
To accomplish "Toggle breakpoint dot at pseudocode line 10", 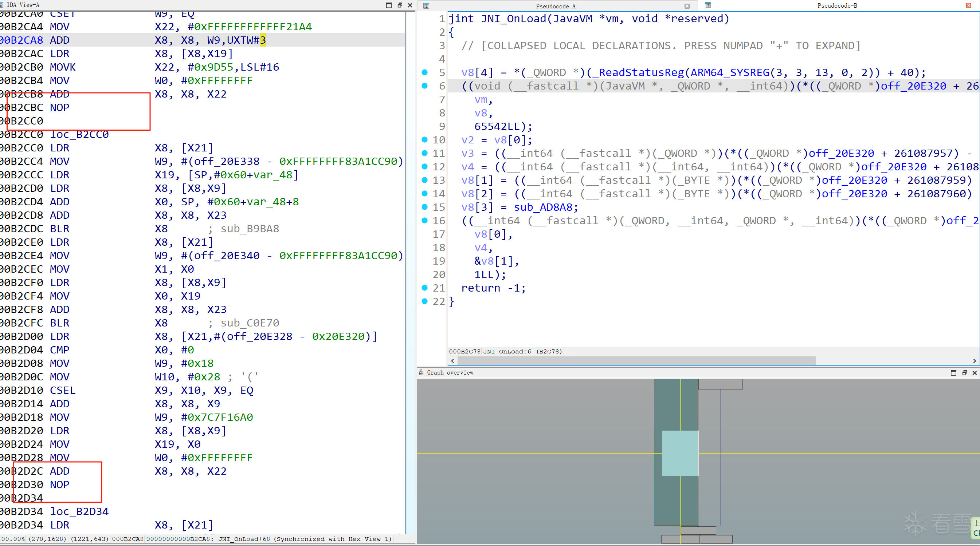I will click(x=424, y=139).
